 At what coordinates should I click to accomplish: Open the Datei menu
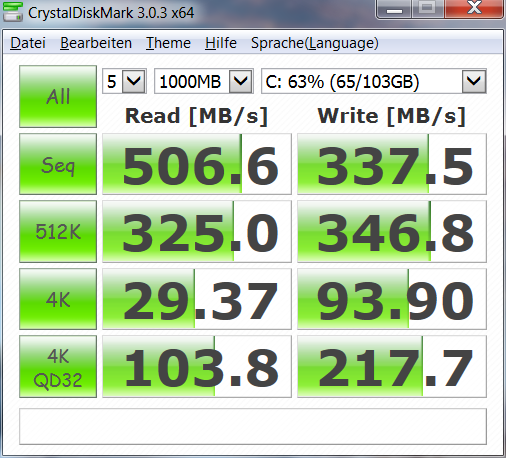point(28,43)
